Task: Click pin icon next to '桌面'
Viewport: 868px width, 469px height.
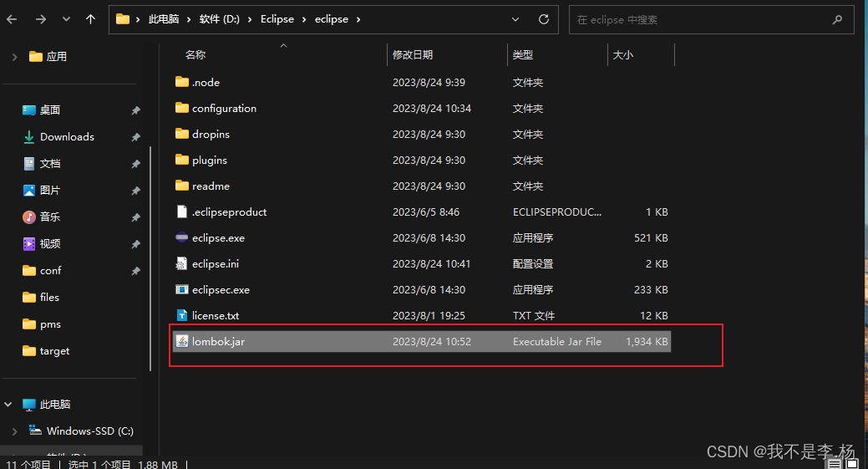Action: tap(135, 110)
